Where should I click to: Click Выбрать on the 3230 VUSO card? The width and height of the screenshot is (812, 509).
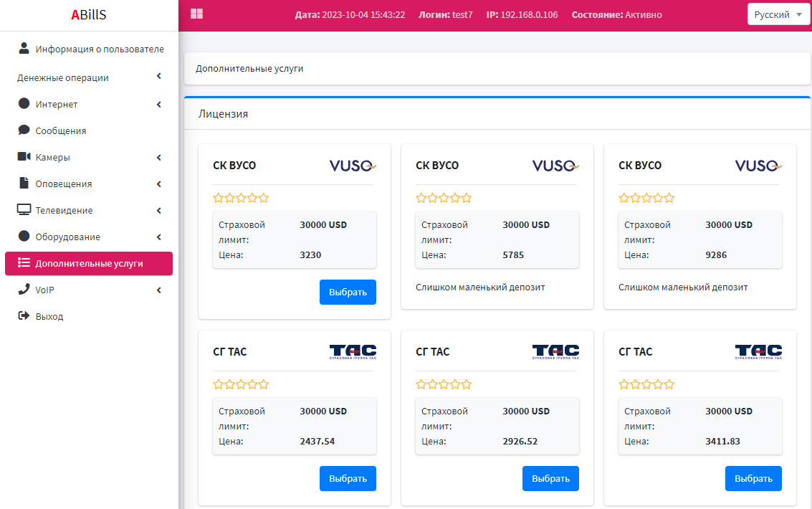coord(348,292)
